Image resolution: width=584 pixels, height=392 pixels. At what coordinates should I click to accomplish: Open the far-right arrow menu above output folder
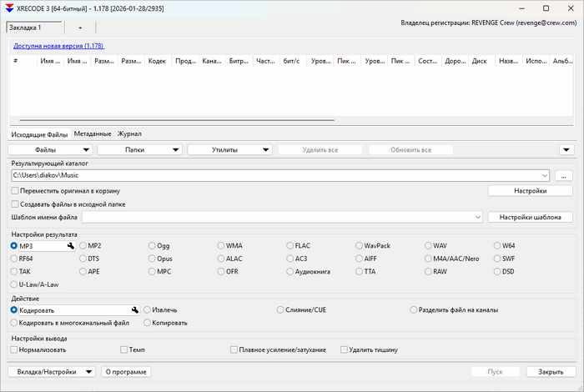(x=566, y=150)
